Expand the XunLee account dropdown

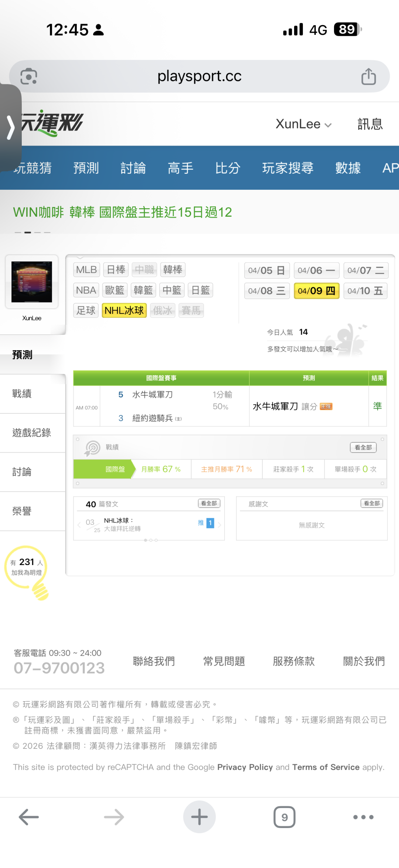[303, 124]
